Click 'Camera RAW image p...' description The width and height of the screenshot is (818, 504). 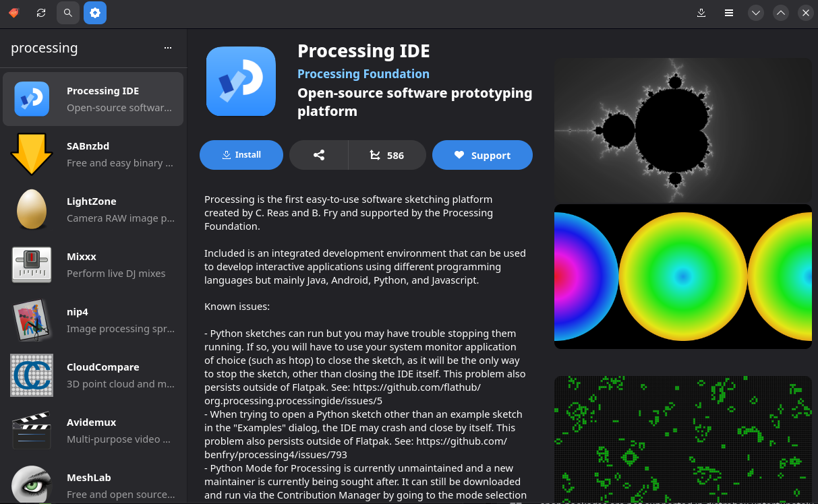(x=120, y=218)
